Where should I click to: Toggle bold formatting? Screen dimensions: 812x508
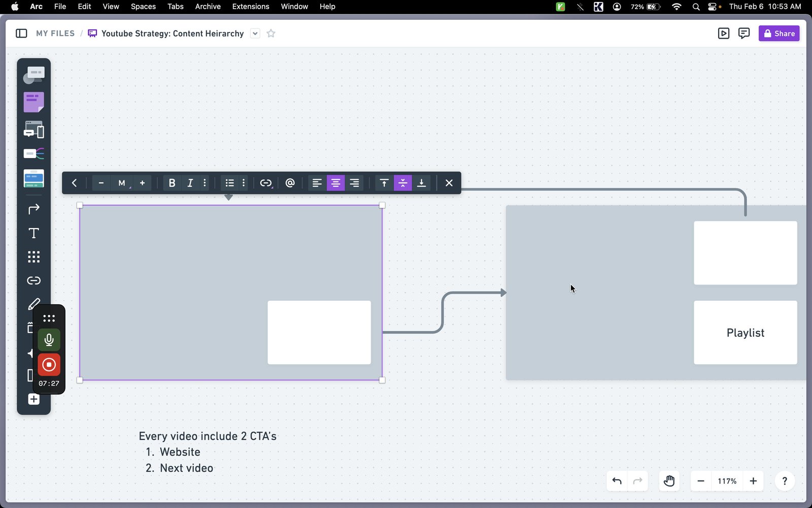point(172,183)
